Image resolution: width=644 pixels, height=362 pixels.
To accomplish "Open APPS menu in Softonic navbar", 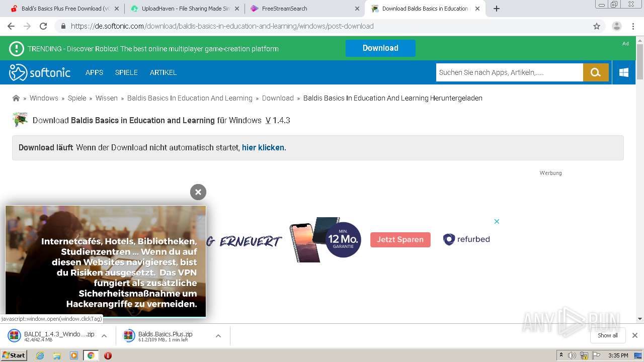I will click(94, 72).
